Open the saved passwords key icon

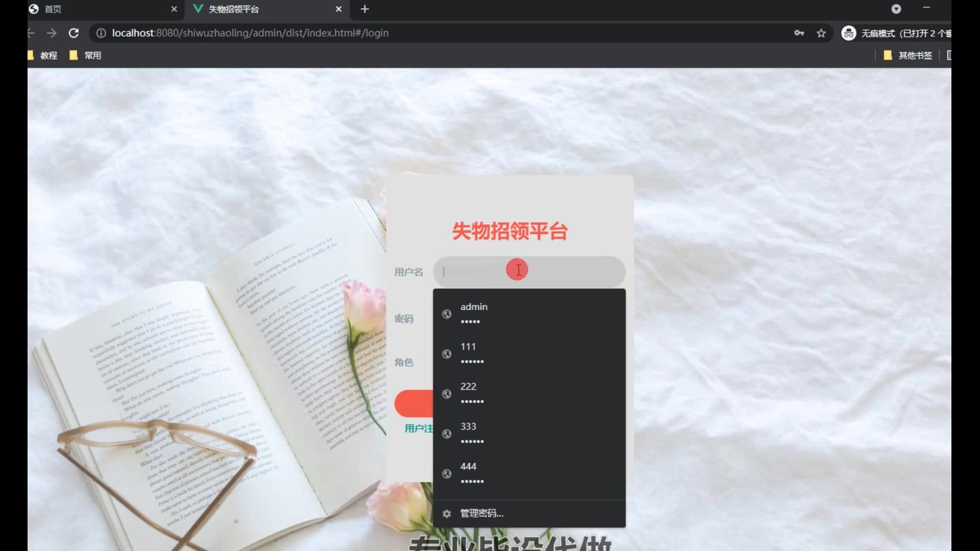pyautogui.click(x=799, y=33)
